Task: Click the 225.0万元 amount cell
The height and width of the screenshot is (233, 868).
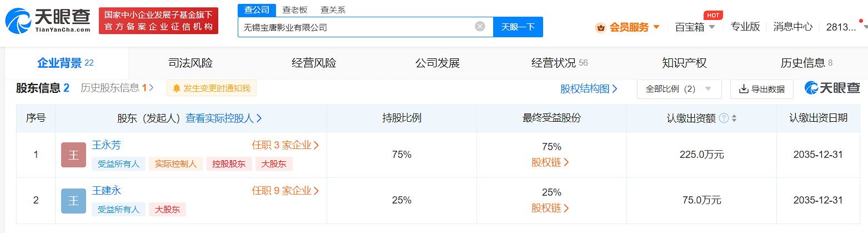Action: pos(702,155)
